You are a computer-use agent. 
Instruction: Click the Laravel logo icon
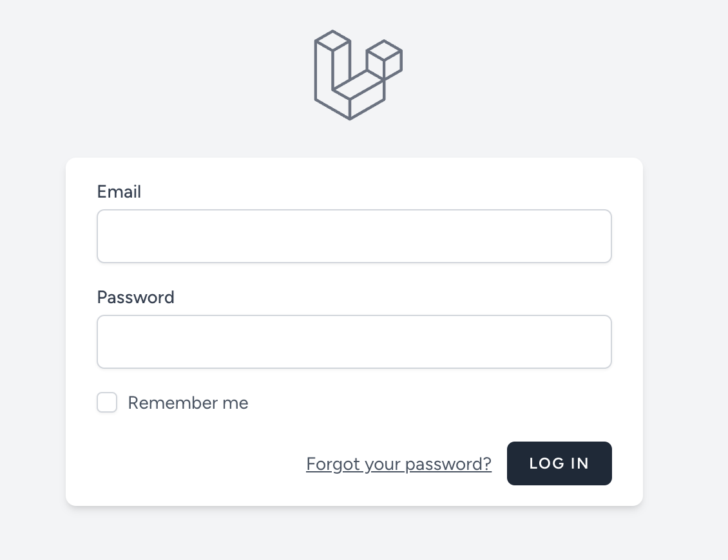(x=358, y=75)
